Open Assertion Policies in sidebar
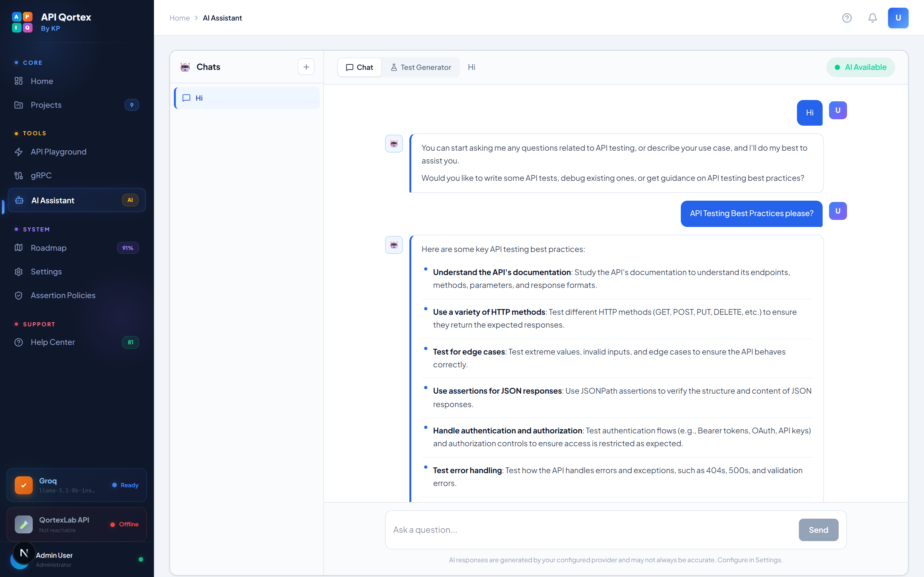The height and width of the screenshot is (577, 924). coord(63,295)
